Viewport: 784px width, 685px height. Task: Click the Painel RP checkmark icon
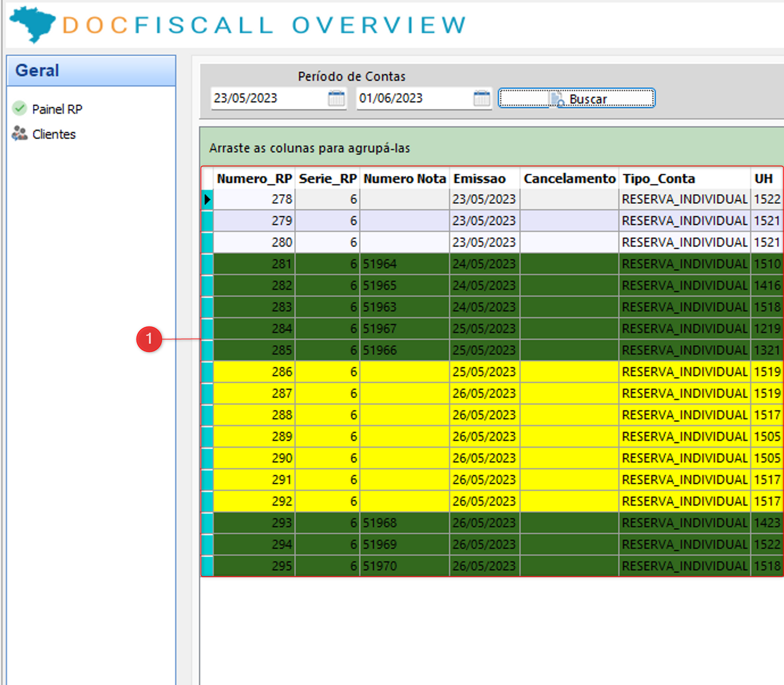click(20, 109)
